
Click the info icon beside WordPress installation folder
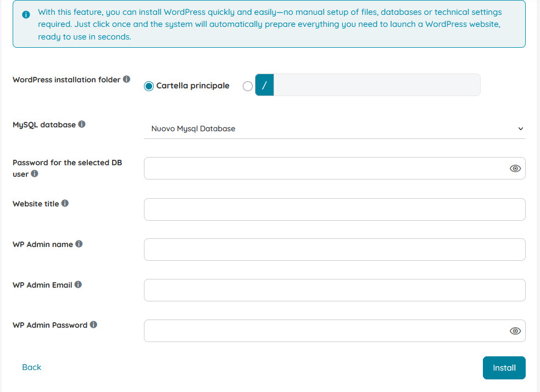pyautogui.click(x=127, y=79)
